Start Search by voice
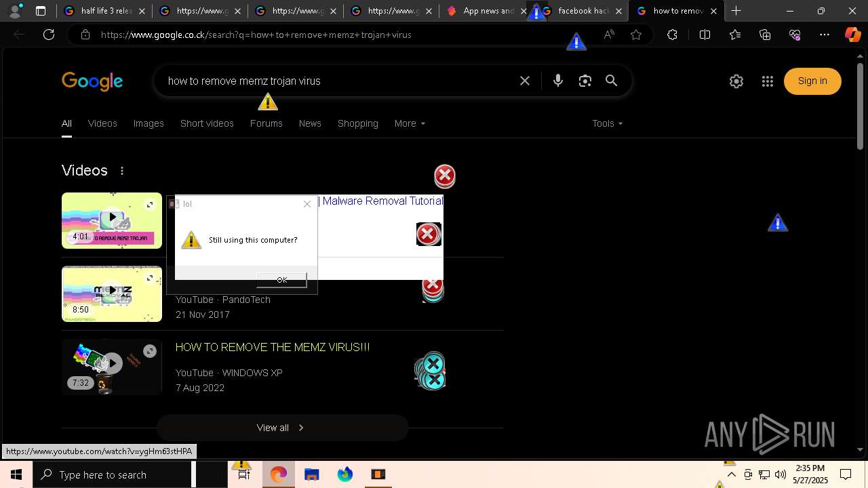The image size is (868, 488). click(x=558, y=81)
